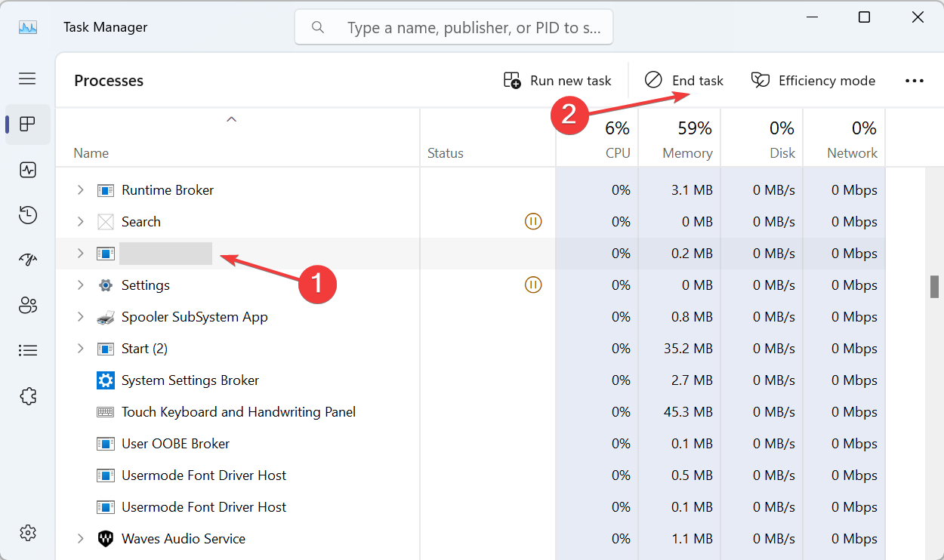
Task: Open the Services page icon
Action: tap(28, 395)
